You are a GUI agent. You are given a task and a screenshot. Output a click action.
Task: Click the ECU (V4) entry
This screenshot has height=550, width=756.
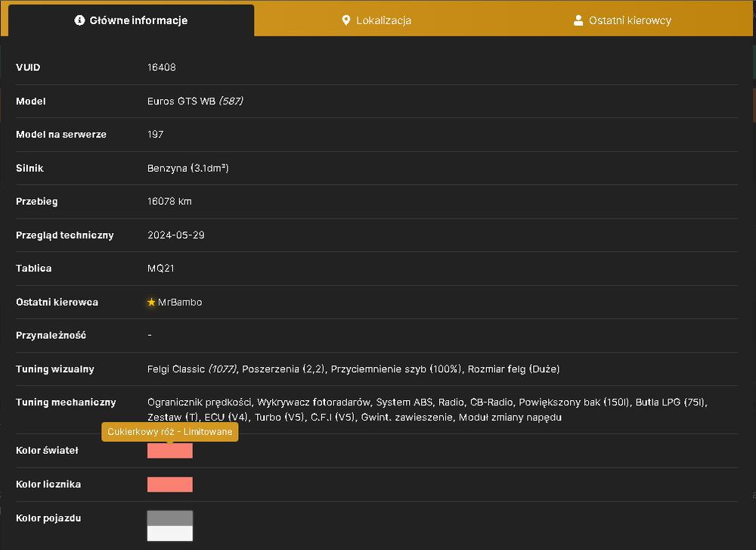[x=225, y=418]
